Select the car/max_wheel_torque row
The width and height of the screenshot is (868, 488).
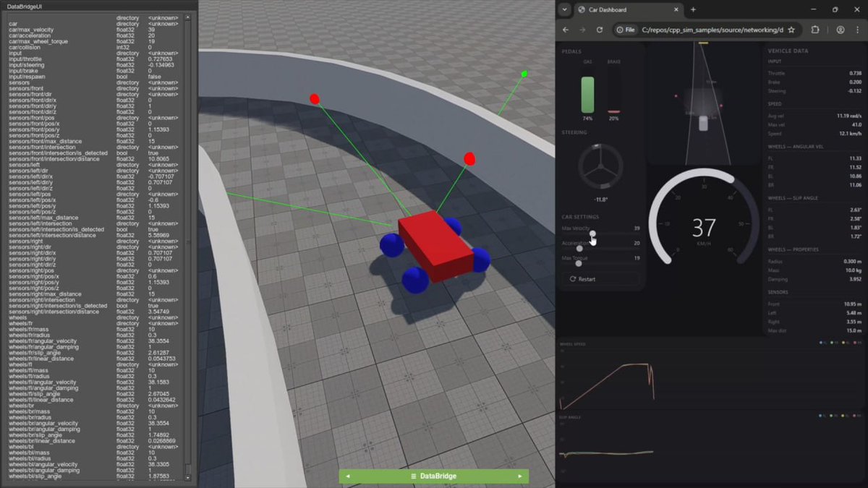click(96, 41)
